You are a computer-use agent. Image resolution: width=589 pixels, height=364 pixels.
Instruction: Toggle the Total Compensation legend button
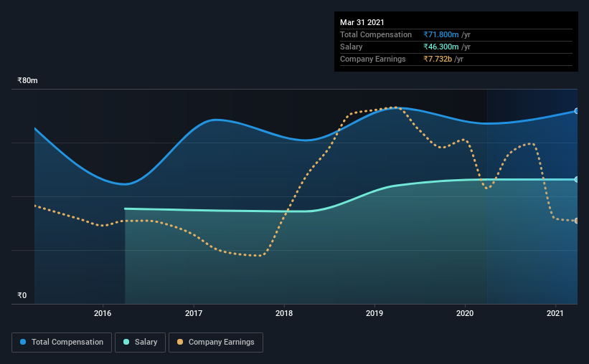click(62, 343)
